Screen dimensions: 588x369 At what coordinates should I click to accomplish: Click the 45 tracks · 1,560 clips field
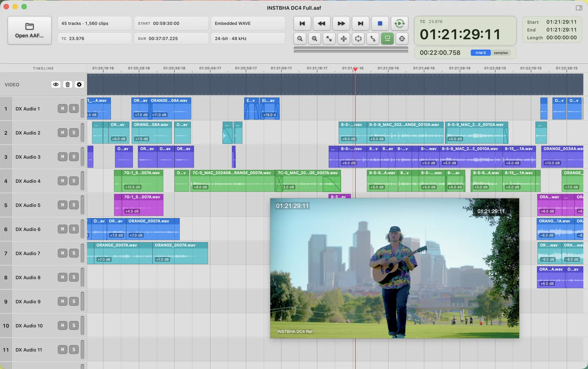[94, 23]
